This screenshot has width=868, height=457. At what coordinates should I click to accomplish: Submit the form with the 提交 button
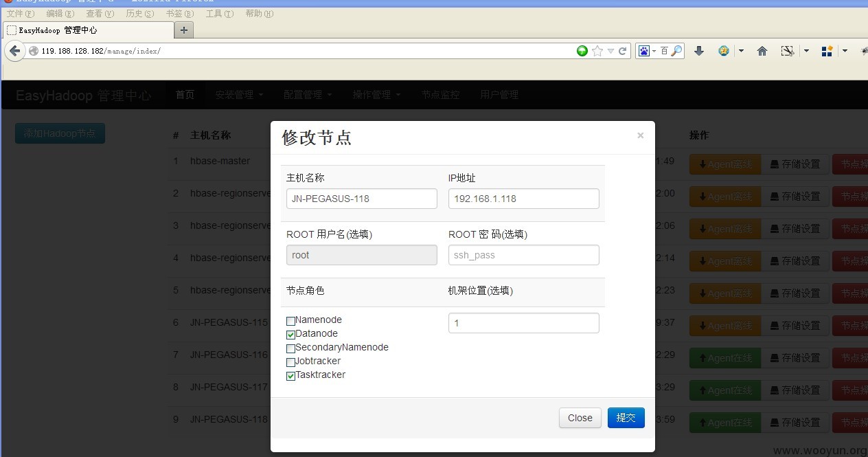pyautogui.click(x=626, y=418)
